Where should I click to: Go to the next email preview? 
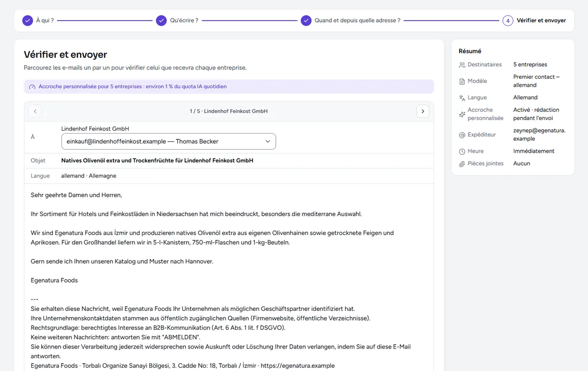coord(423,111)
